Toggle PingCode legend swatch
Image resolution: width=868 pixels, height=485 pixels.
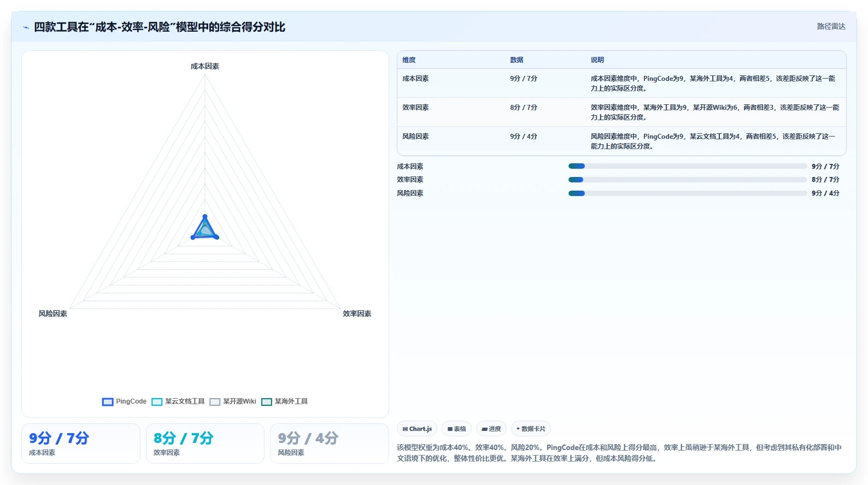tap(108, 402)
